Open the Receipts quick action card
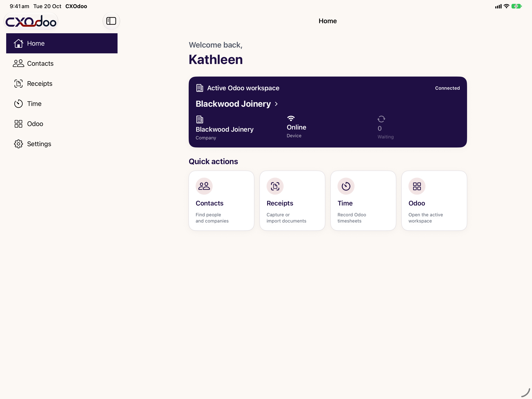Screen dimensions: 532x399 292,201
